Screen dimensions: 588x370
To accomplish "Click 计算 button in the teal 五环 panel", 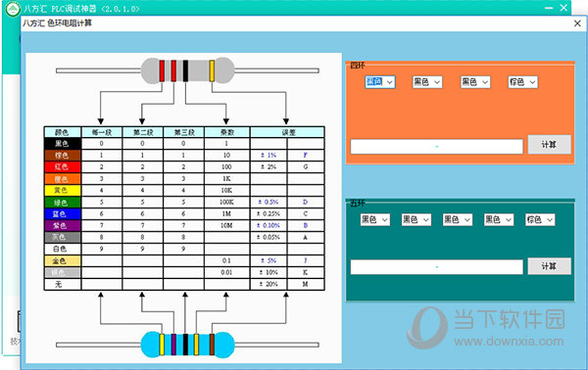I will tap(550, 266).
